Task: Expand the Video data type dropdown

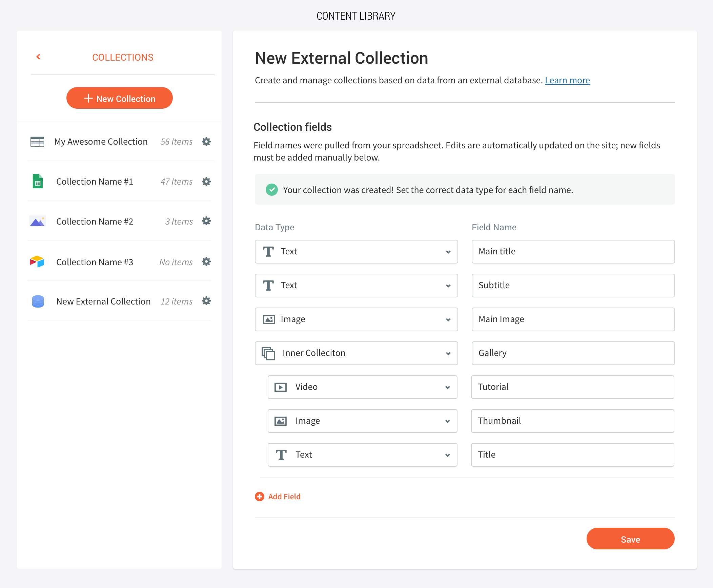Action: (x=362, y=387)
